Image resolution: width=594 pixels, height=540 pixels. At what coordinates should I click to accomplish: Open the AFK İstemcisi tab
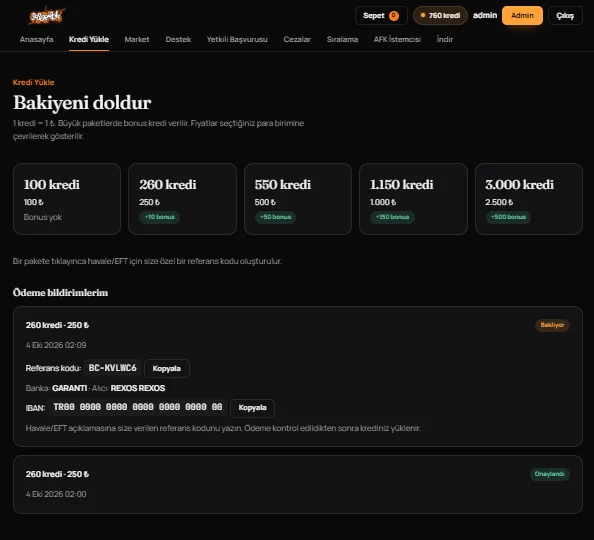(x=397, y=39)
